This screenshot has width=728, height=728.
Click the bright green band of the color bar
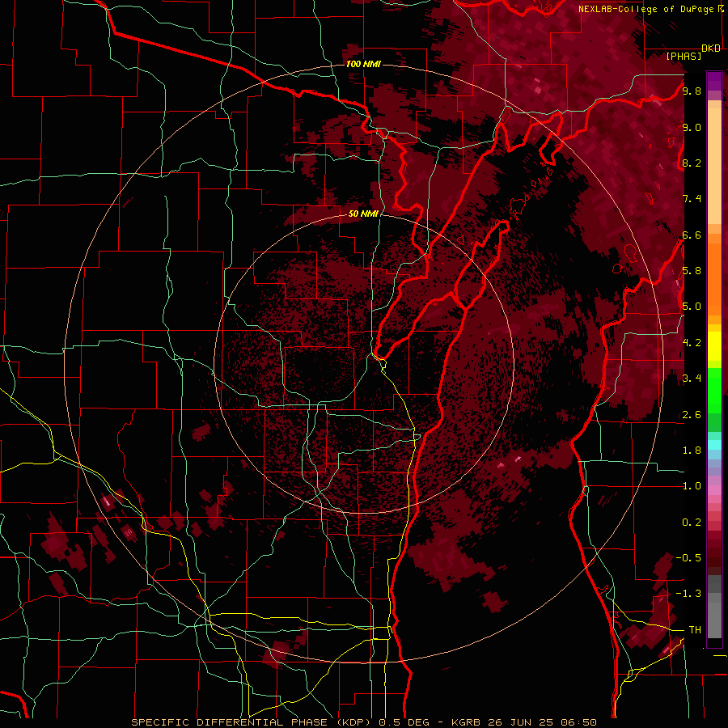pos(714,389)
